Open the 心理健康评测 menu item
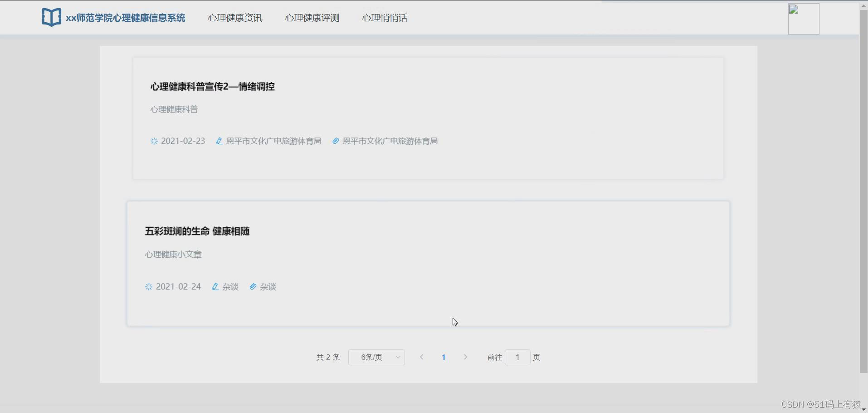The image size is (868, 413). point(312,18)
